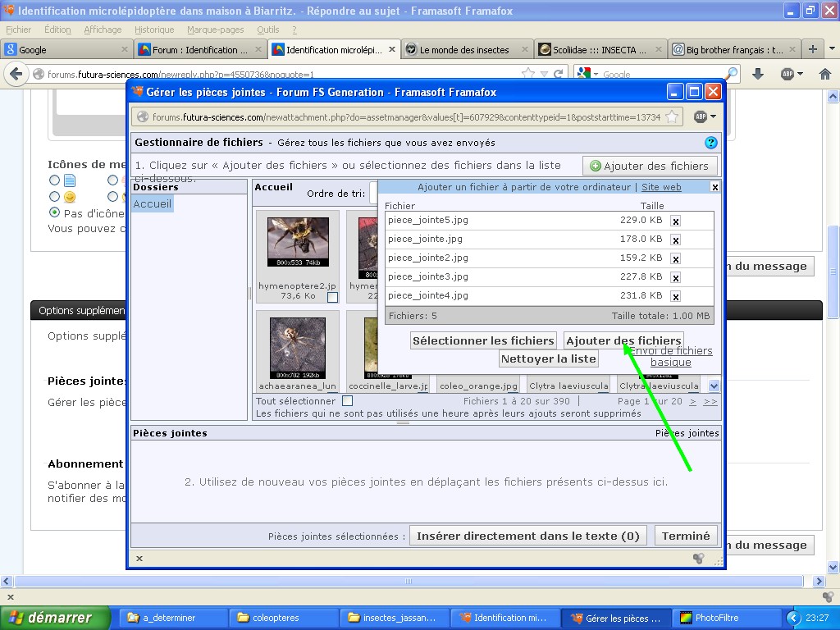Select the smiley message icon radio
The width and height of the screenshot is (840, 630).
click(54, 197)
